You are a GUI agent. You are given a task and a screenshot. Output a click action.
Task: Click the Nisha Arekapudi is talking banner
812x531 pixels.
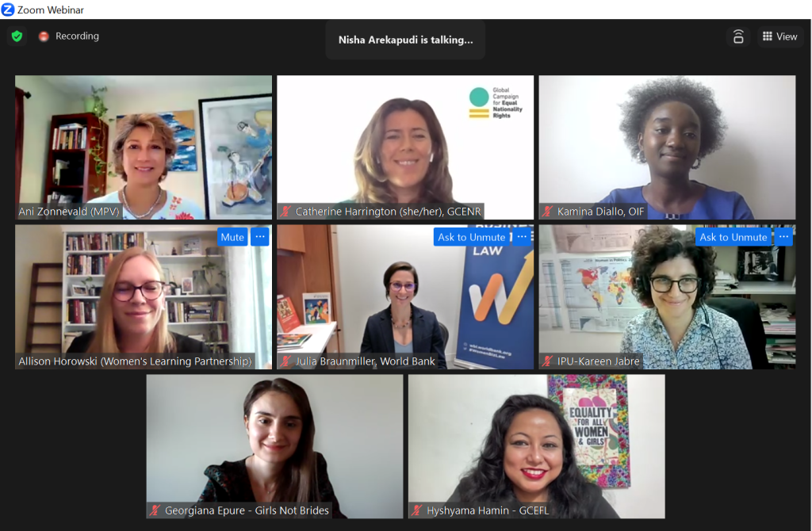405,40
